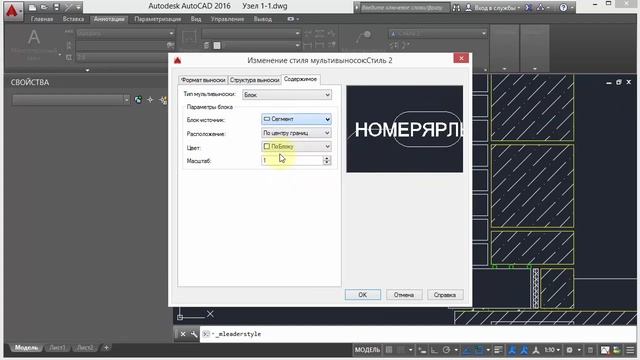640x360 pixels.
Task: Click the New drawing quick access icon
Action: point(32,7)
